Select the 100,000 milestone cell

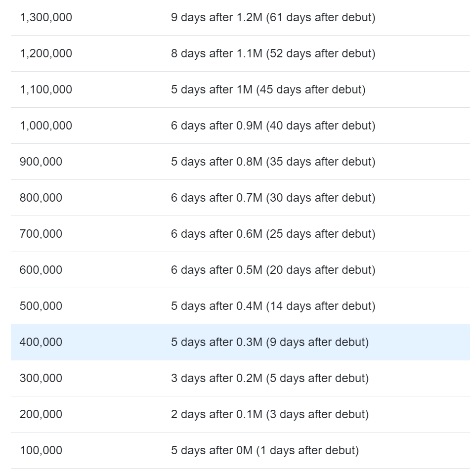tap(41, 450)
